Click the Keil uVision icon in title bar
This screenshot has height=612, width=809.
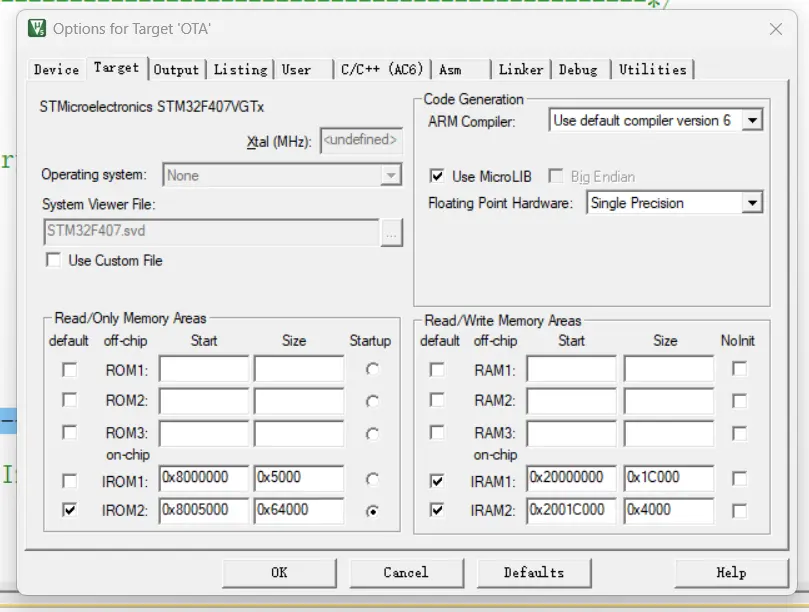pyautogui.click(x=37, y=28)
